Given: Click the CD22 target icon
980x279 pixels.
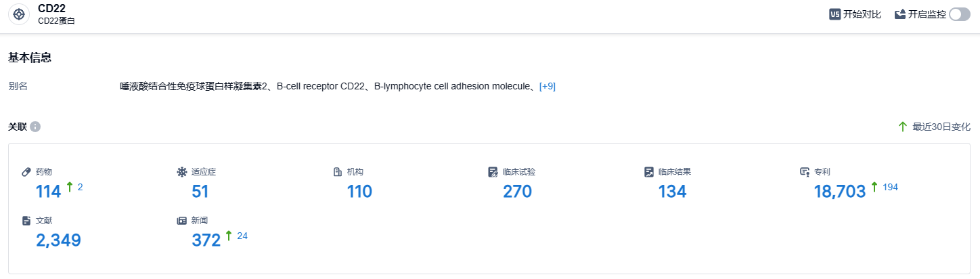Looking at the screenshot, I should click(19, 14).
